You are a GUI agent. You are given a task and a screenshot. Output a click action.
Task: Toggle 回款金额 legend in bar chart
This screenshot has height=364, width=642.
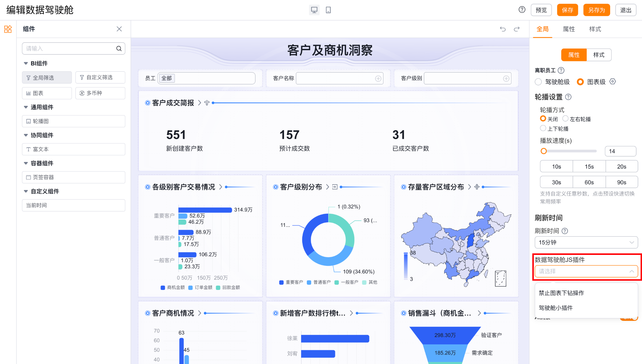click(x=228, y=287)
